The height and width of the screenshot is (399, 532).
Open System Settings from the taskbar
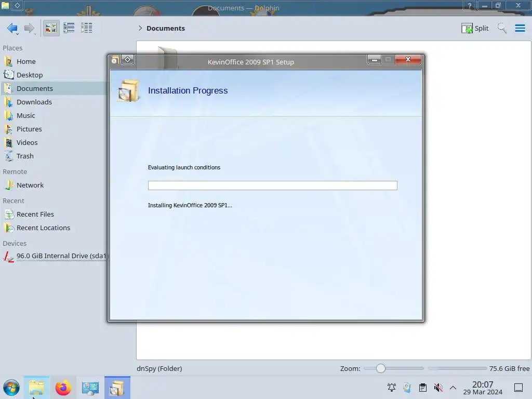click(90, 388)
